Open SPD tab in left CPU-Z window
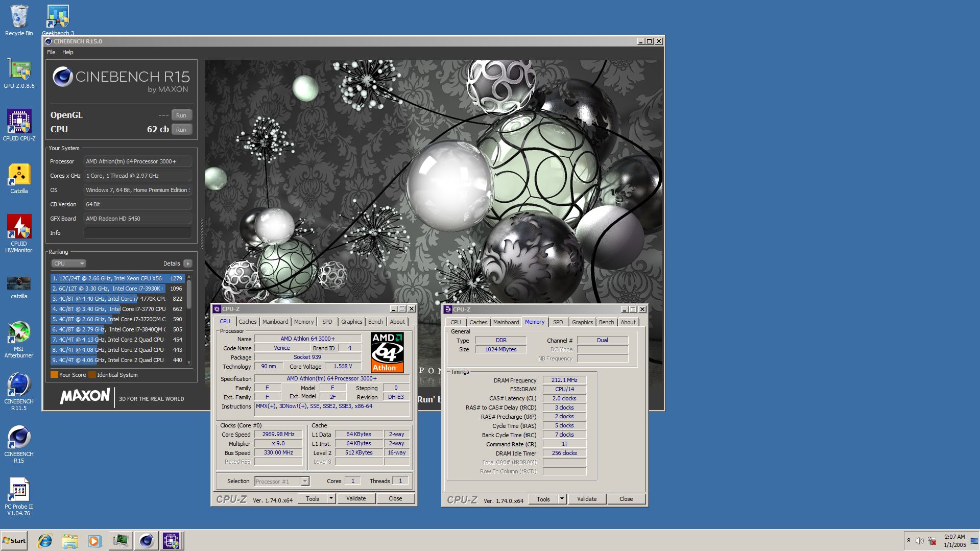This screenshot has height=551, width=980. (x=327, y=322)
